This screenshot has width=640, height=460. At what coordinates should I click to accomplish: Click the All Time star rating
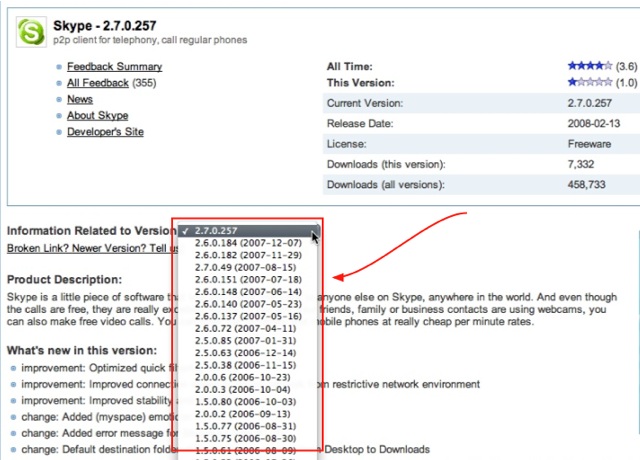pyautogui.click(x=590, y=66)
